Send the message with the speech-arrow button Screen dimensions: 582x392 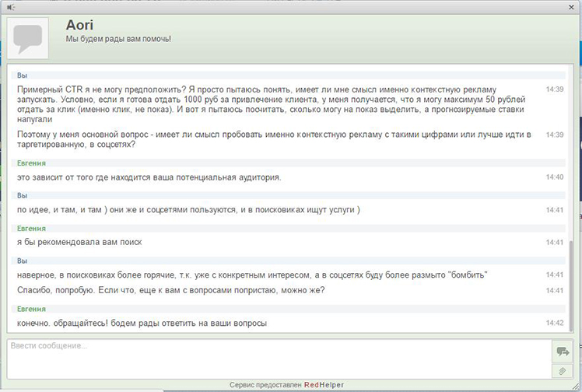pyautogui.click(x=563, y=352)
